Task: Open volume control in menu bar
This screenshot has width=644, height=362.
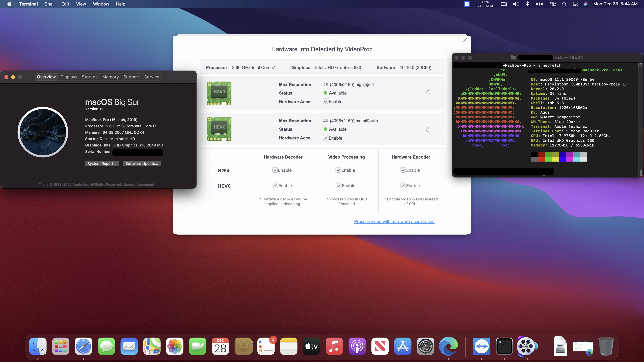Action: [516, 4]
